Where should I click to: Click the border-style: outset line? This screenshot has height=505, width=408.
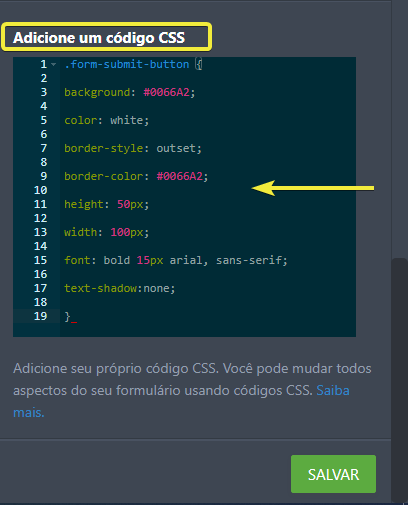click(133, 148)
